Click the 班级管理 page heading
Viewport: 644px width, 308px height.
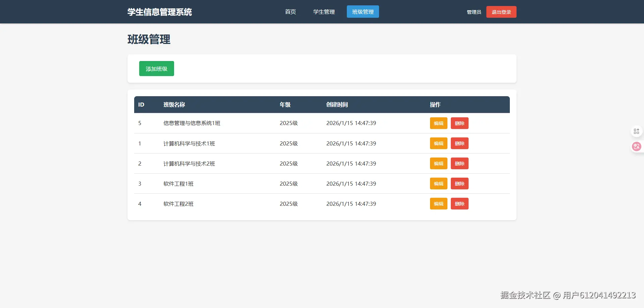point(149,40)
